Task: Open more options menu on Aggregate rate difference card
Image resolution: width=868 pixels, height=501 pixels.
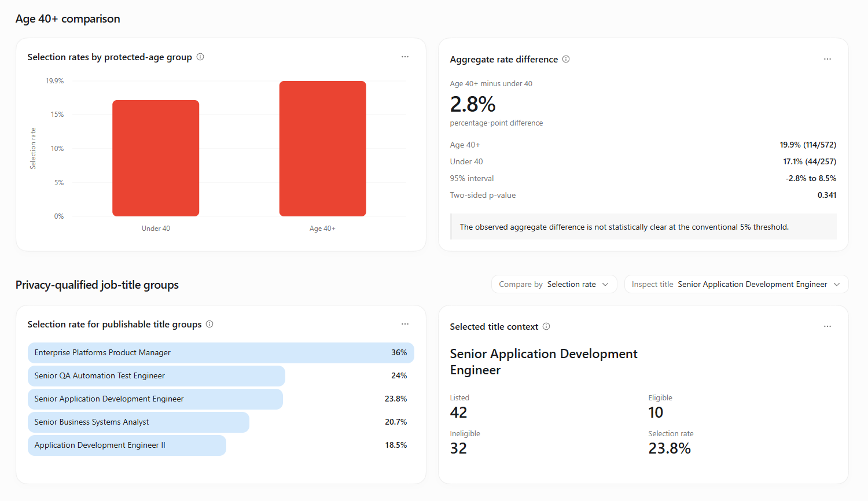Action: pyautogui.click(x=827, y=59)
